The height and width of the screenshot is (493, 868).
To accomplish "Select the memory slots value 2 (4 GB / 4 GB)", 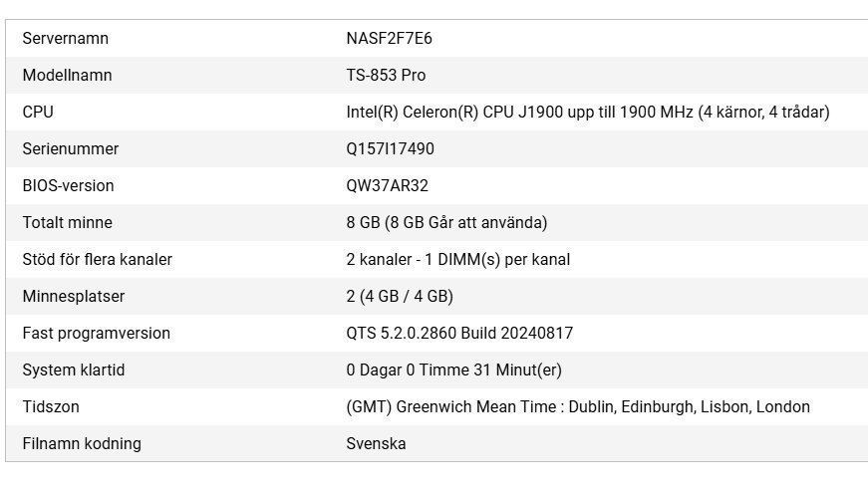I will click(400, 297).
